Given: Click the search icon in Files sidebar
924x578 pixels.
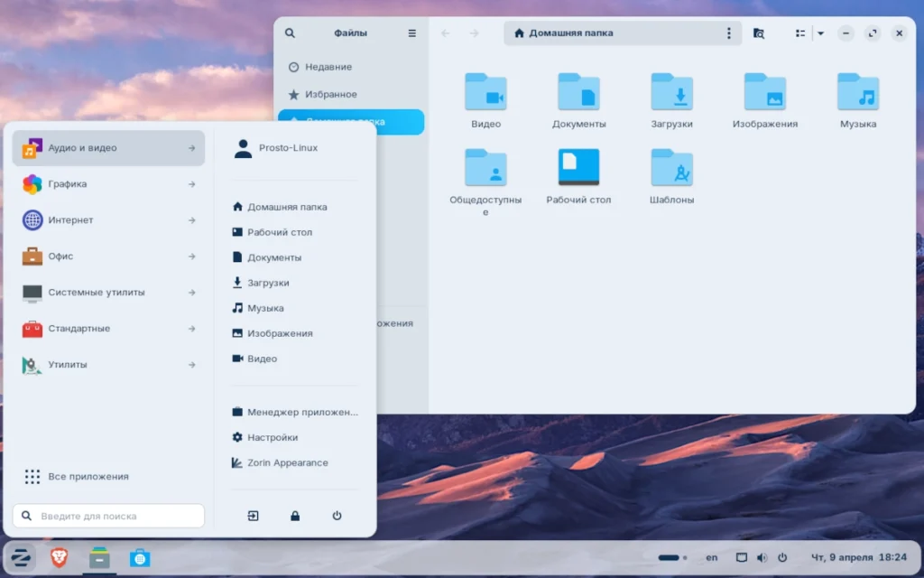Looking at the screenshot, I should pos(290,33).
